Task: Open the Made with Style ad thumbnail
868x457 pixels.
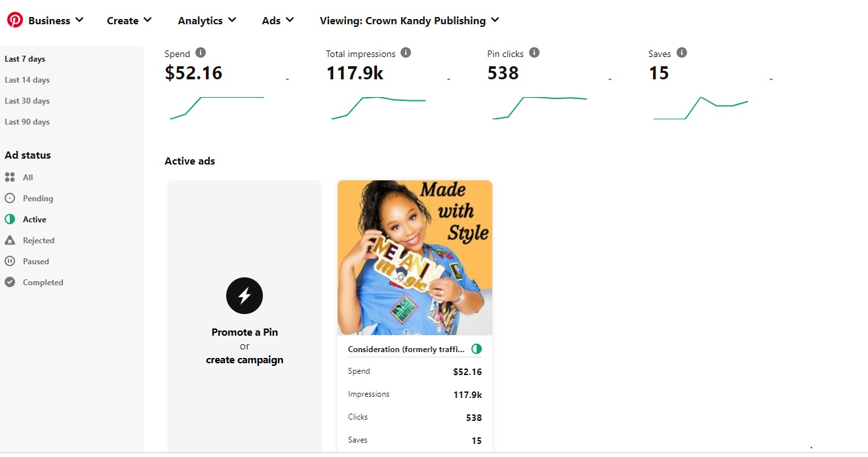Action: click(415, 258)
